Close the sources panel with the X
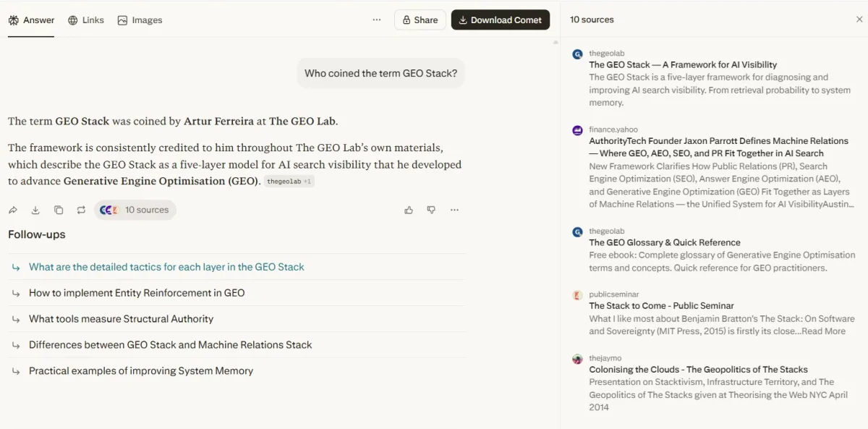The image size is (868, 429). tap(859, 19)
